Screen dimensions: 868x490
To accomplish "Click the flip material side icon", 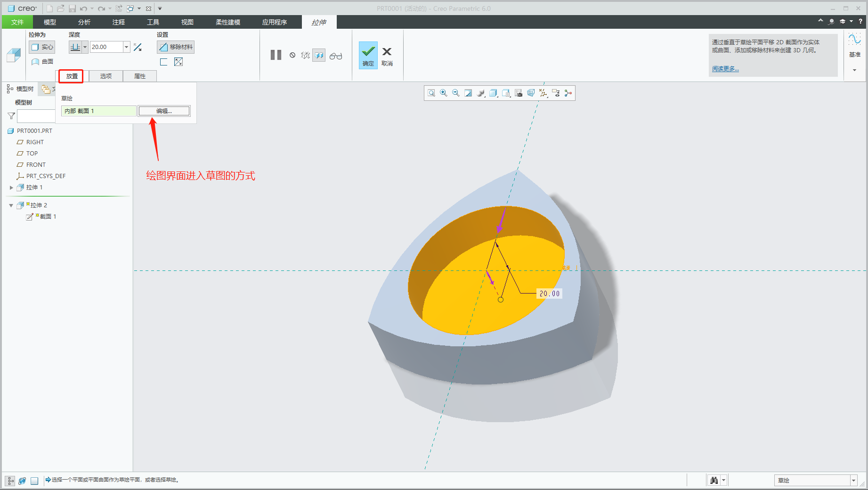I will point(178,62).
